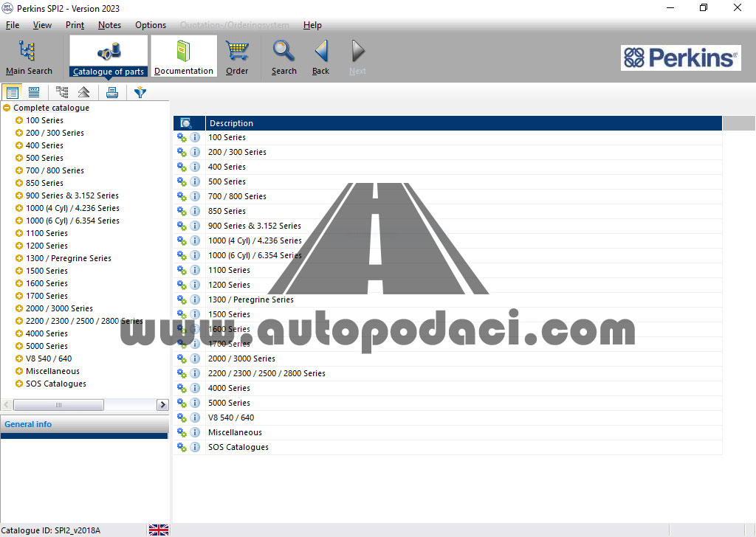Click gears icon for 1100 Series row
The height and width of the screenshot is (537, 756).
click(x=182, y=270)
